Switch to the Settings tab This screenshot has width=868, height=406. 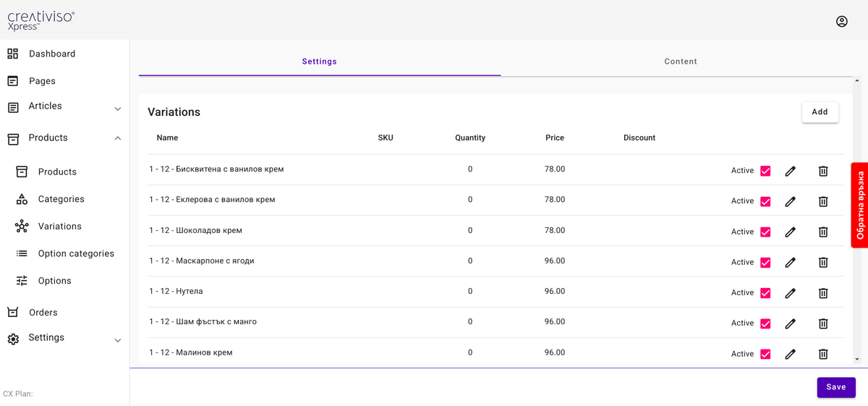tap(320, 62)
